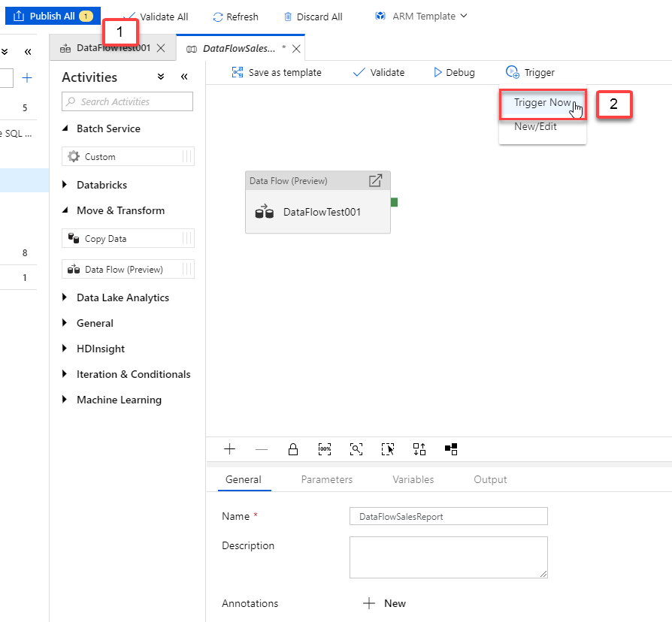The image size is (672, 622).
Task: Close the DataFlowTest001 tab
Action: (x=161, y=48)
